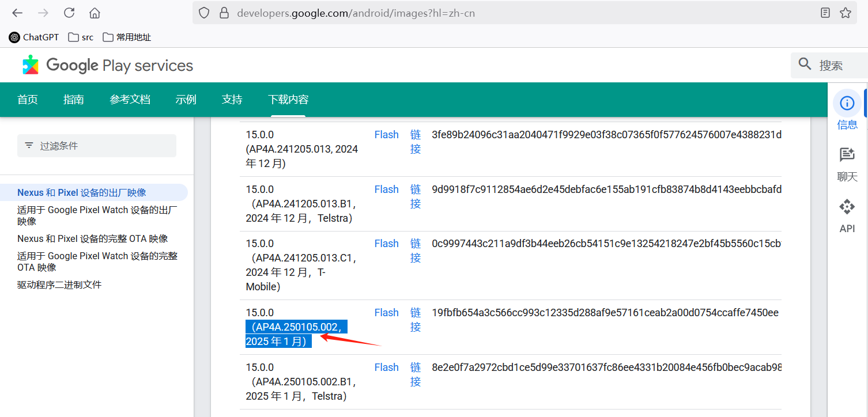The height and width of the screenshot is (417, 868).
Task: Open ChatGPT from the bookmarks bar
Action: (33, 37)
